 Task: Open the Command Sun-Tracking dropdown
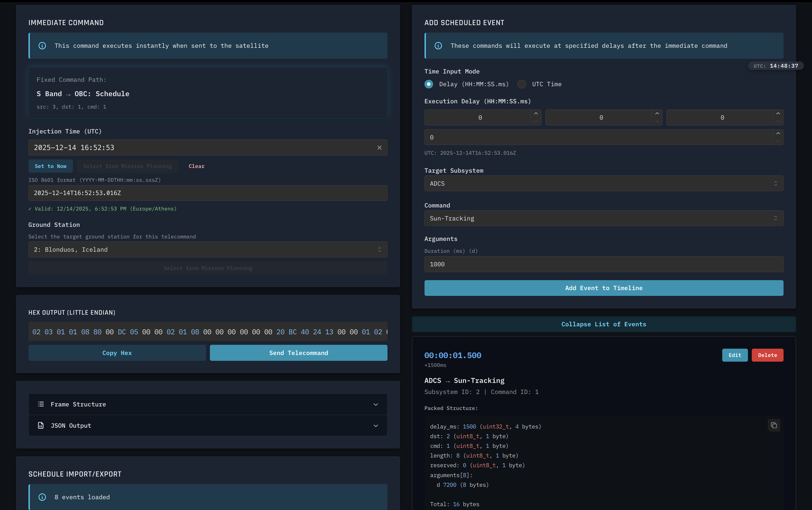pyautogui.click(x=603, y=218)
